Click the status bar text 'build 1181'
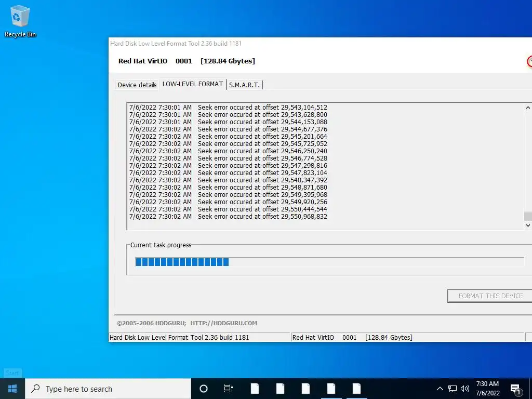This screenshot has height=399, width=532. tap(234, 338)
